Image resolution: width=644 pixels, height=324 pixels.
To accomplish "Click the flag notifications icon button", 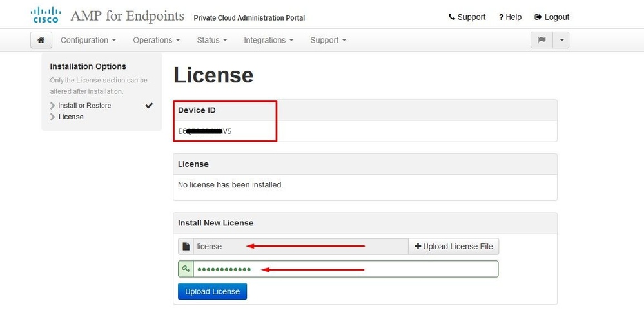I will coord(542,40).
